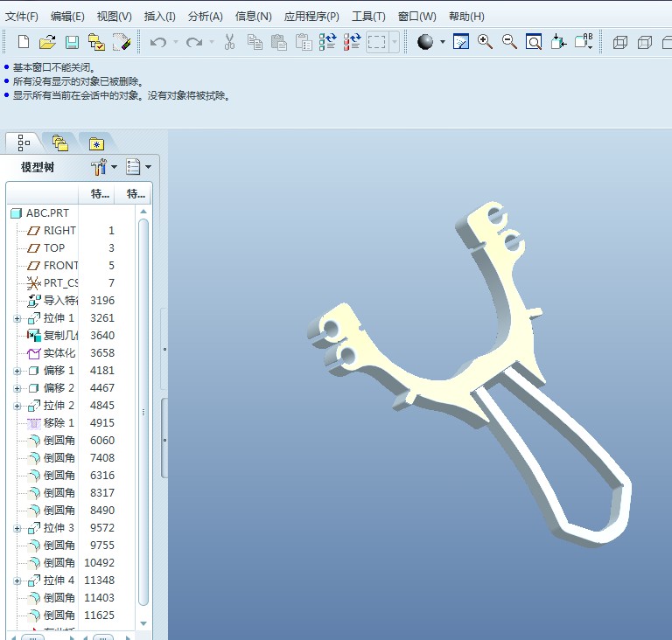The height and width of the screenshot is (640, 672).
Task: Click model tree scroll up arrow
Action: [x=143, y=212]
